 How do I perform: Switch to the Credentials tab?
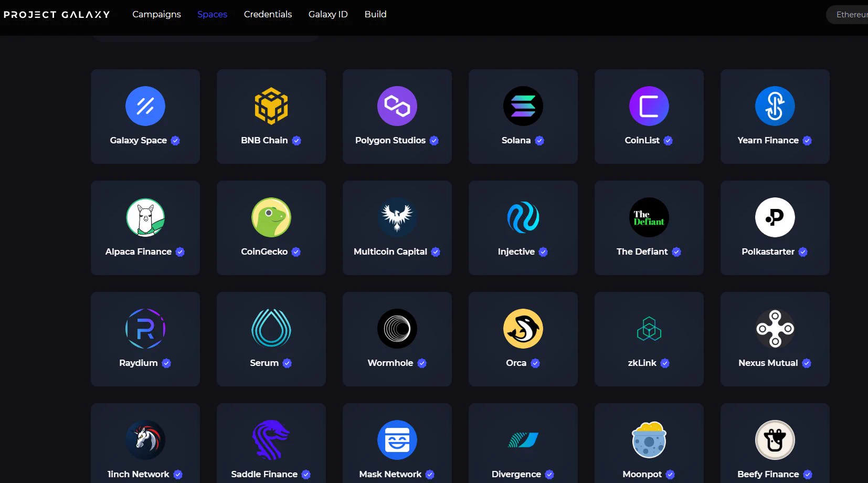pyautogui.click(x=268, y=14)
